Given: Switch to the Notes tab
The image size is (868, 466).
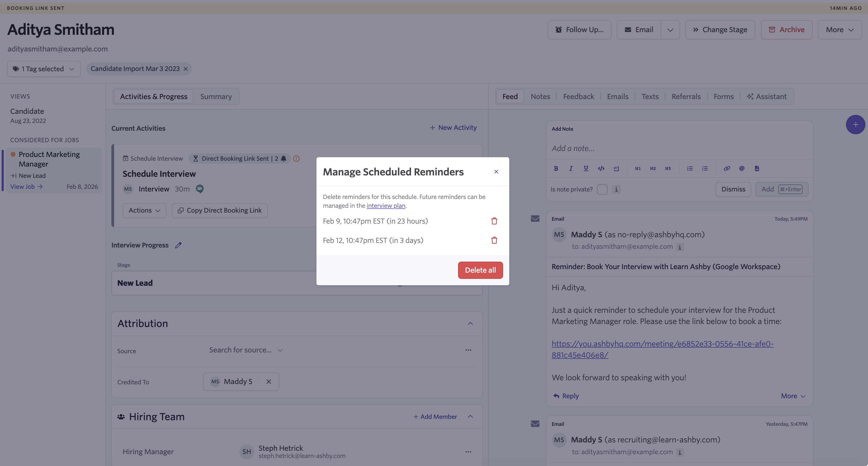Looking at the screenshot, I should click(540, 97).
